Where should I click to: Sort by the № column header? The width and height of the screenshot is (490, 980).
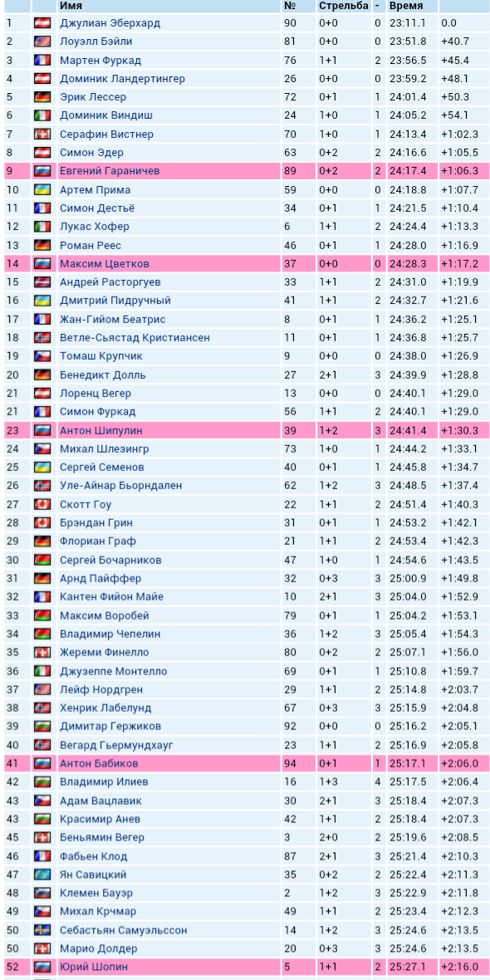[x=289, y=6]
